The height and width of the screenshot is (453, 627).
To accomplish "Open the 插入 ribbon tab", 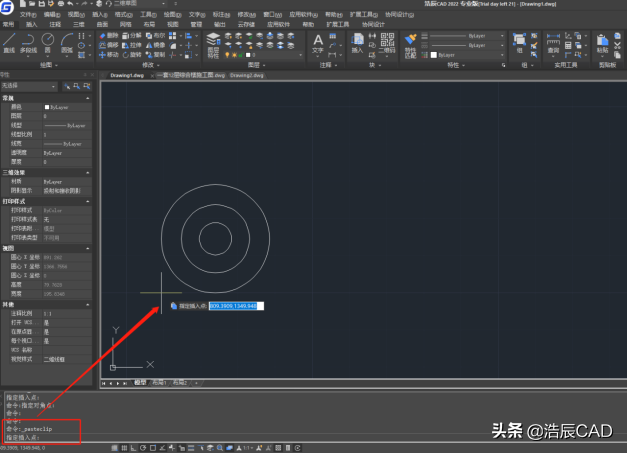I will pyautogui.click(x=31, y=24).
